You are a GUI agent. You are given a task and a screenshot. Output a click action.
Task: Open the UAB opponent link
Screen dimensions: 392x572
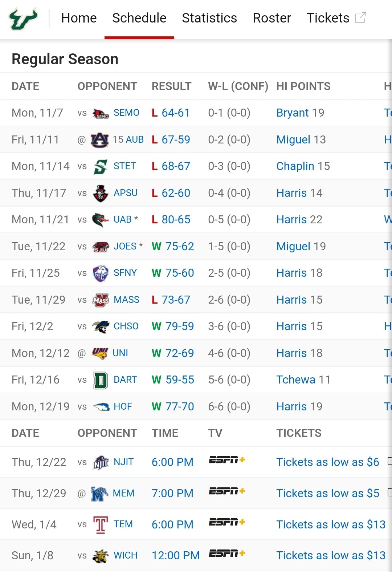[x=122, y=220]
